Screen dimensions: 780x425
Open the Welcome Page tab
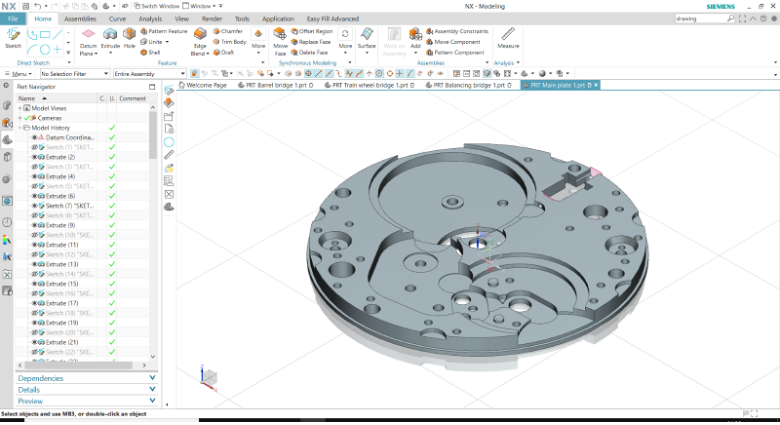coord(203,85)
